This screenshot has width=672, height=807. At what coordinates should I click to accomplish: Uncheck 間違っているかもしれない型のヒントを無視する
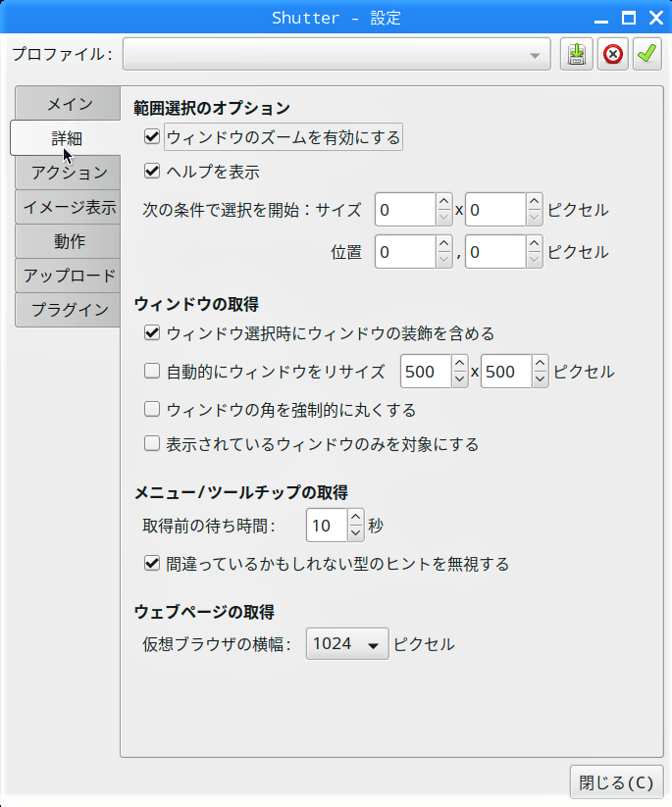coord(152,564)
